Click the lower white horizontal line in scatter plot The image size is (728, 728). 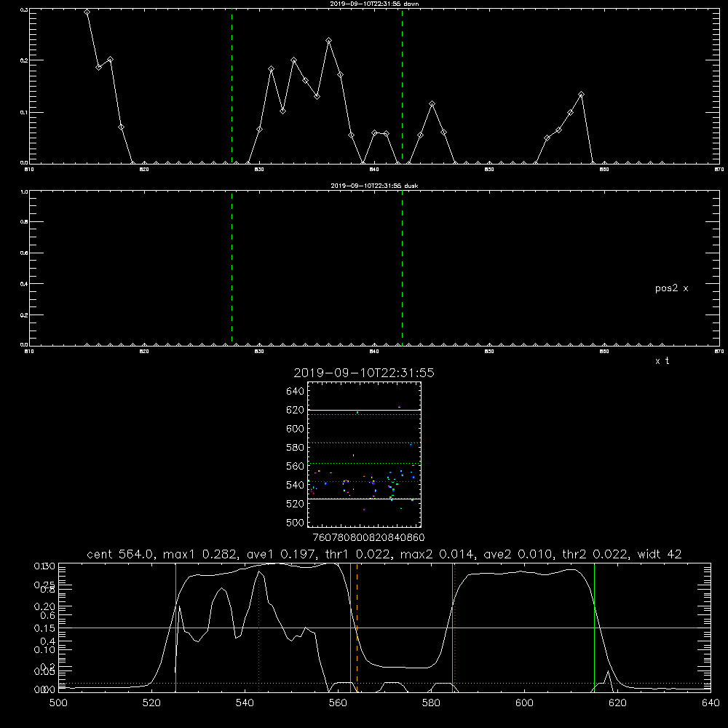tap(364, 499)
